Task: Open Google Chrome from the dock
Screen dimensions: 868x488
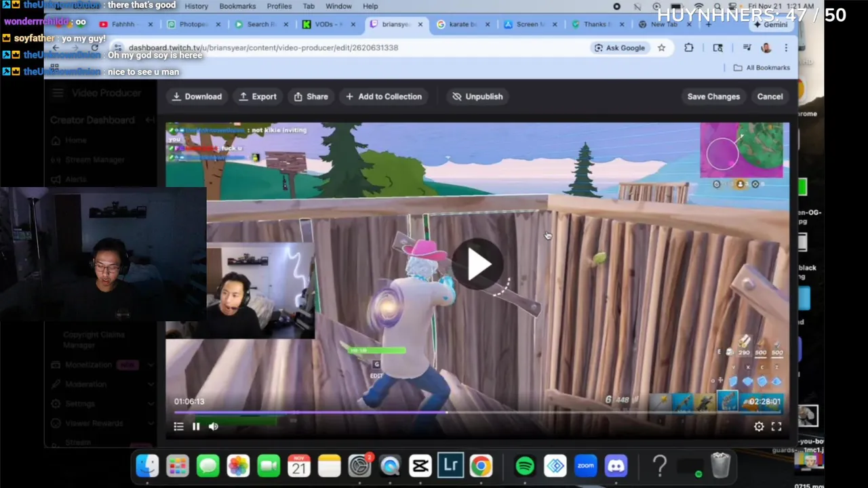Action: pos(481,466)
